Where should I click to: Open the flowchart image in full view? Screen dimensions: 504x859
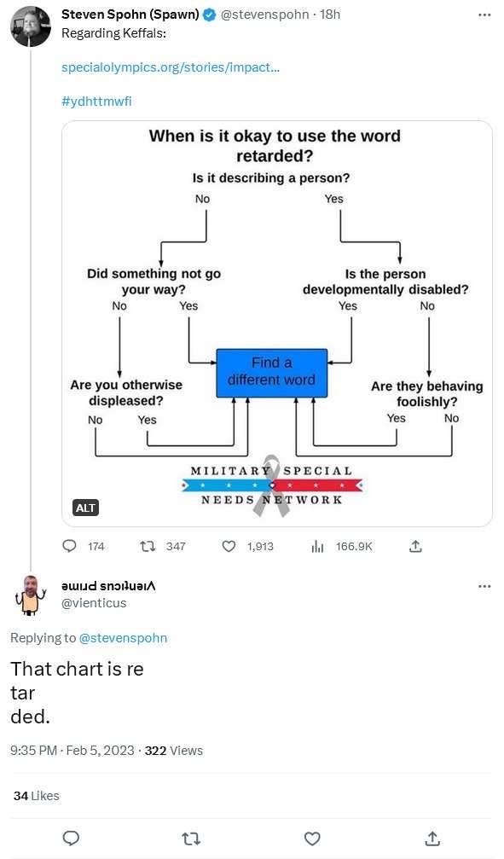(x=276, y=323)
